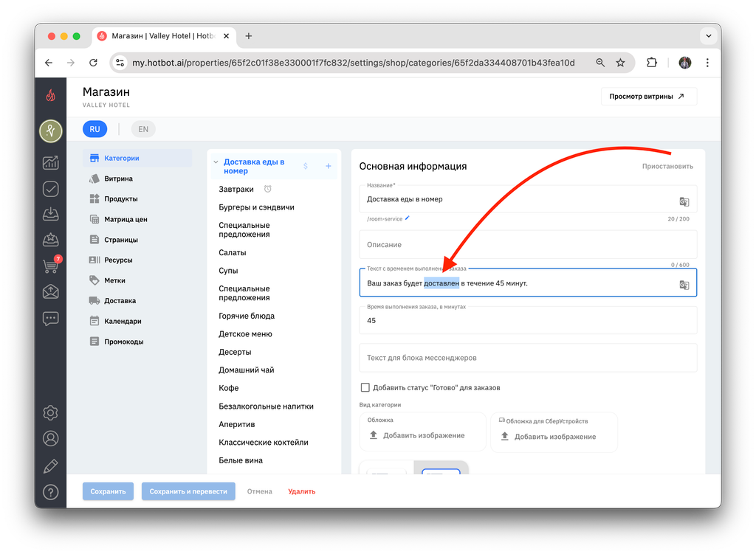
Task: Click the clock icon next to Завтраки
Action: [267, 189]
